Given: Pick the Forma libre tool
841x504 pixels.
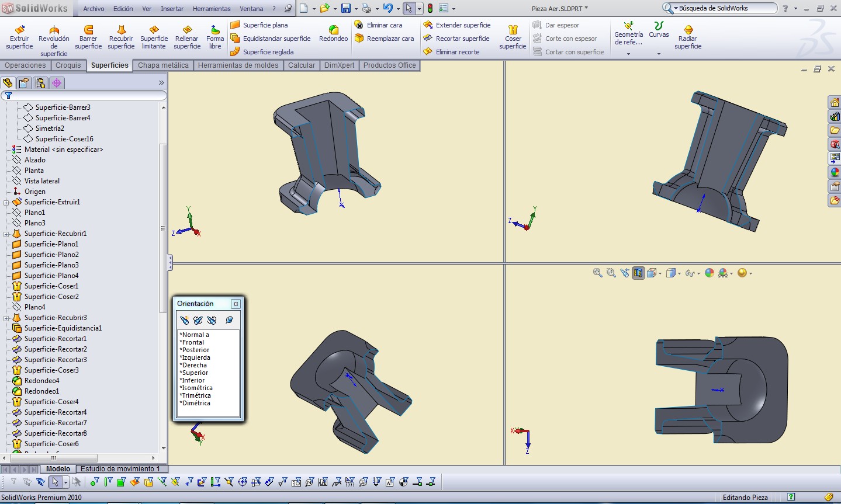Looking at the screenshot, I should tap(215, 37).
